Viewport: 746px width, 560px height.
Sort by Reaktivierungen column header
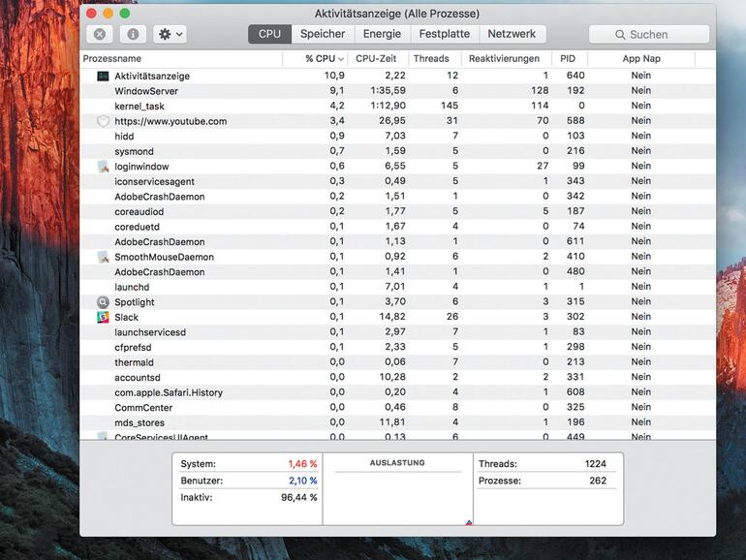(506, 59)
